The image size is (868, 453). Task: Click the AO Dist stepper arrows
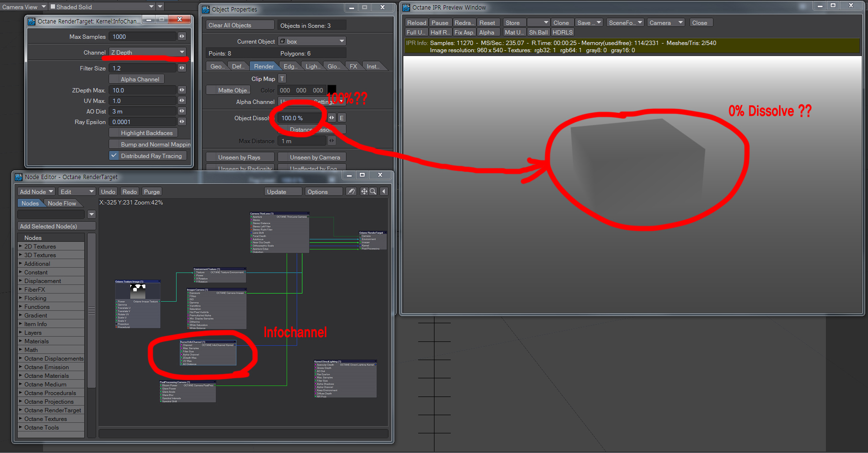182,111
